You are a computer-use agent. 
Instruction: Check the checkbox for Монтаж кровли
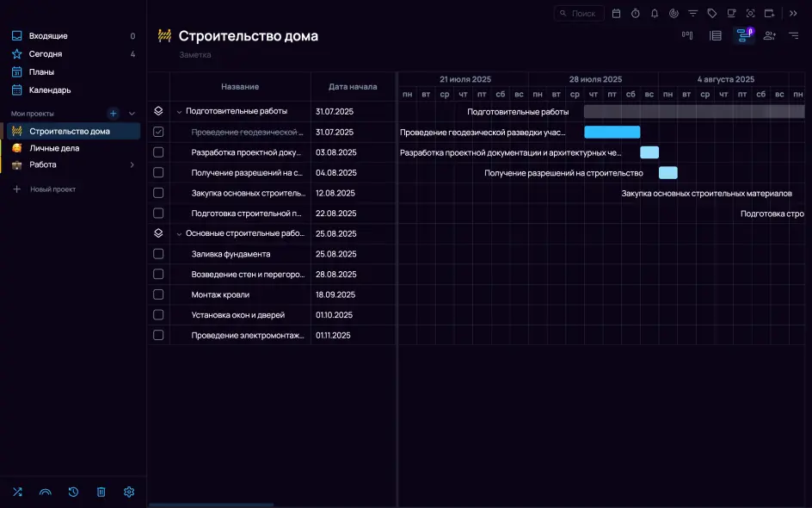coord(157,294)
